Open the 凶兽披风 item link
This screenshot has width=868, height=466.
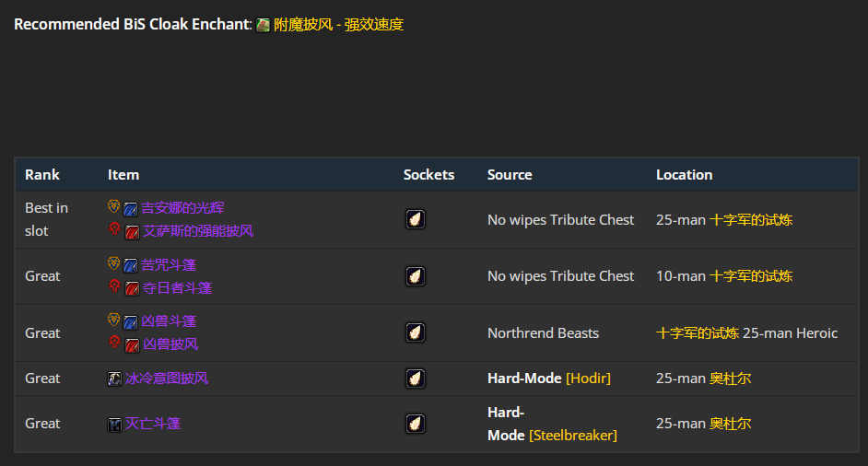coord(170,344)
